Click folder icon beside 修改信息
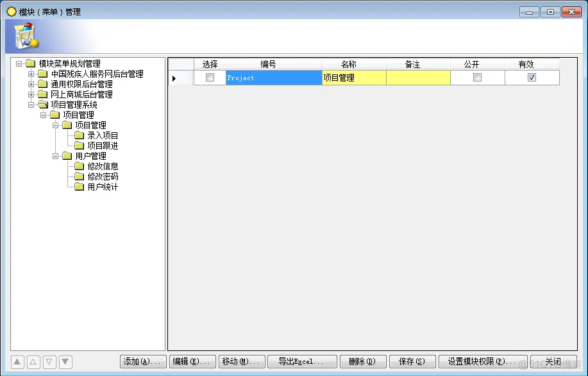Screen dimensions: 588x376 tap(79, 166)
